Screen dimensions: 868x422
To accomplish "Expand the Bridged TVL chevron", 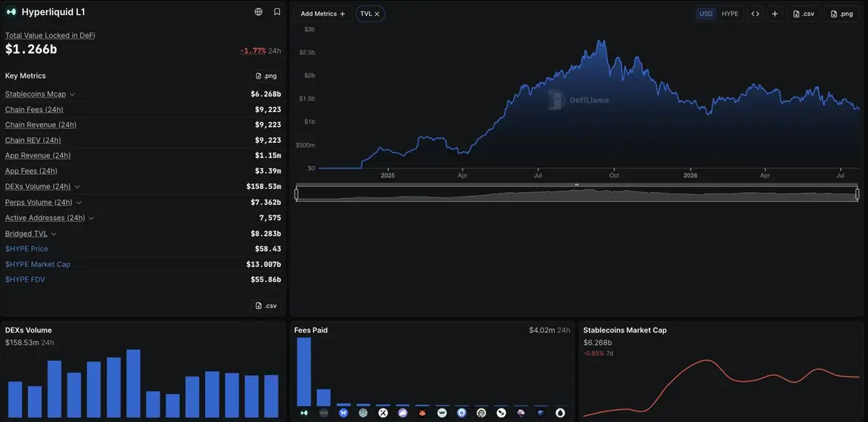I will (54, 234).
